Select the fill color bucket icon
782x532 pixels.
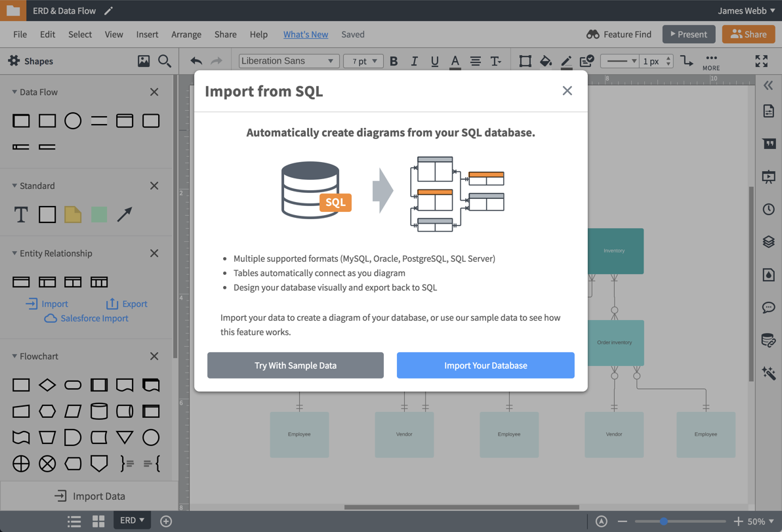tap(546, 61)
